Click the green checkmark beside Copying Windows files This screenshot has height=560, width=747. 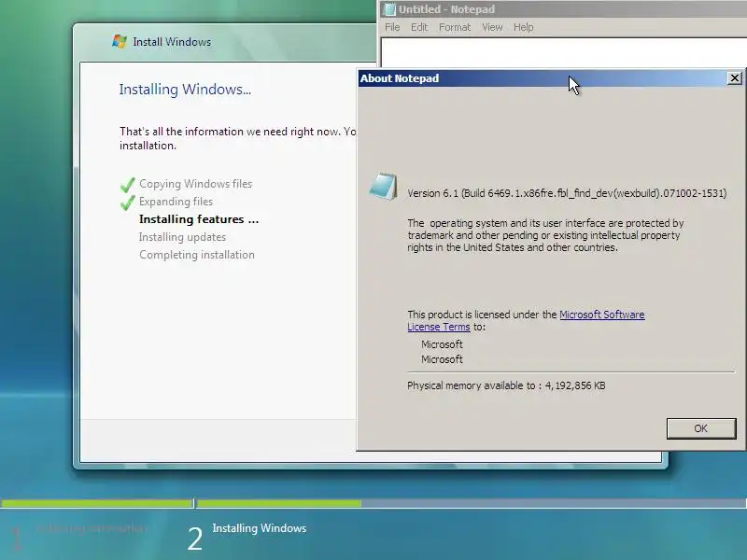(x=127, y=184)
